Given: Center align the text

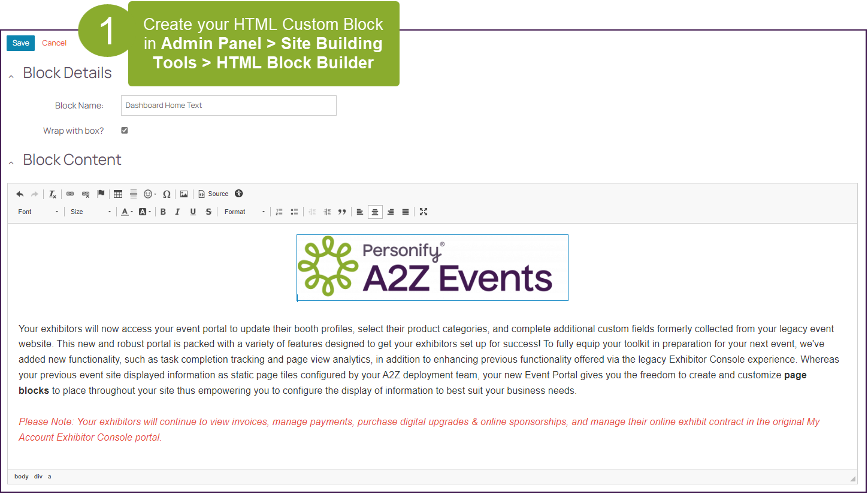Looking at the screenshot, I should [375, 212].
